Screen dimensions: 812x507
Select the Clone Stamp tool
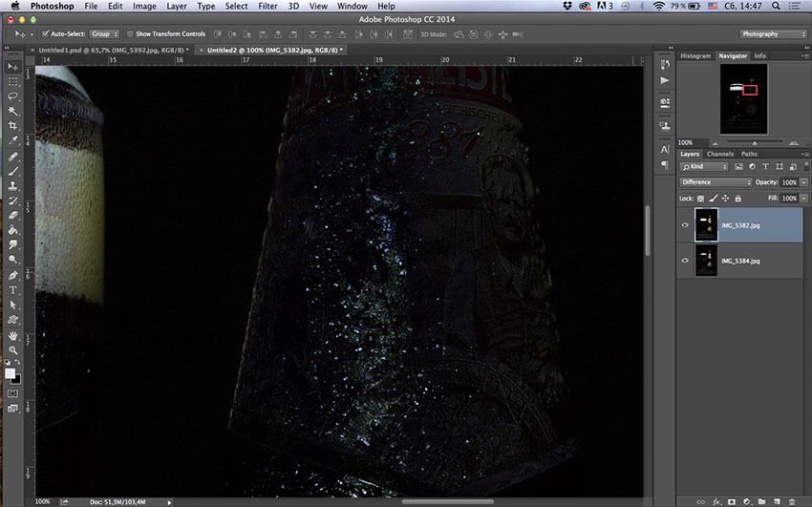[x=13, y=186]
